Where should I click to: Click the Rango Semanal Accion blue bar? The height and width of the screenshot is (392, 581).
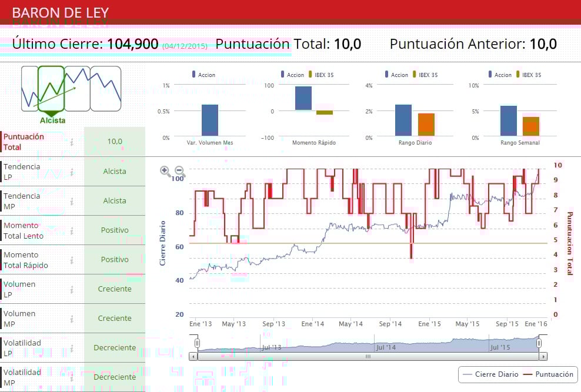click(x=509, y=121)
